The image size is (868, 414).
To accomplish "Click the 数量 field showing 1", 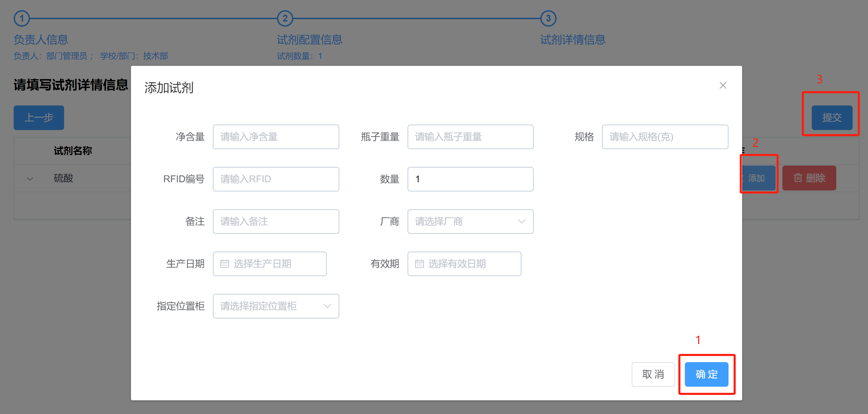I will point(470,179).
